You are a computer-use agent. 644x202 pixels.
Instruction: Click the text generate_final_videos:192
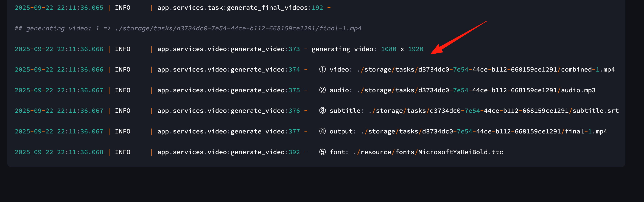tap(275, 8)
